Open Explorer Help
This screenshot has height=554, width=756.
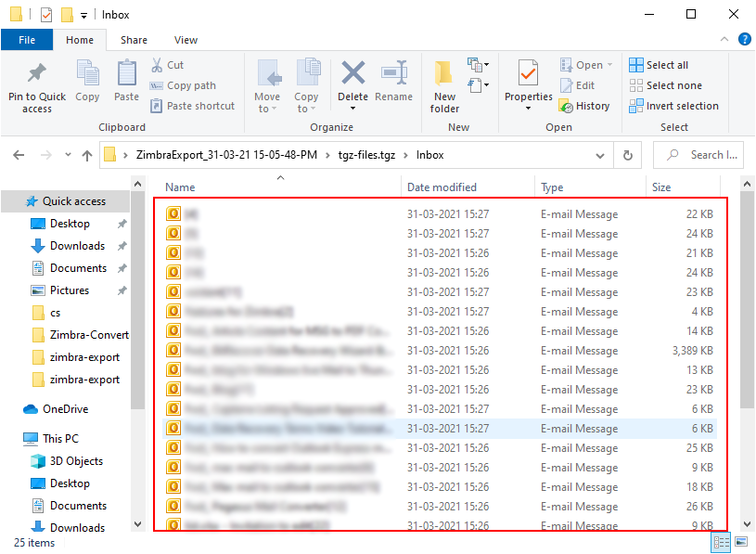click(x=745, y=39)
